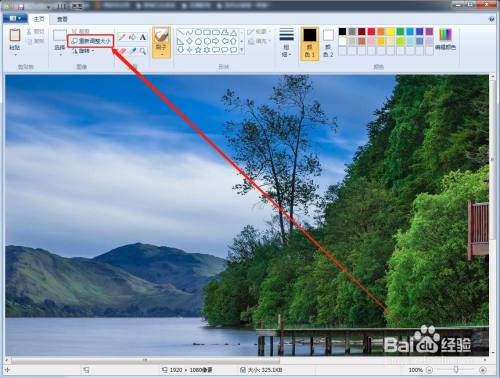Open the shape Outline (轮廓) dropdown
Screen dimensions: 500x378
[x=259, y=32]
